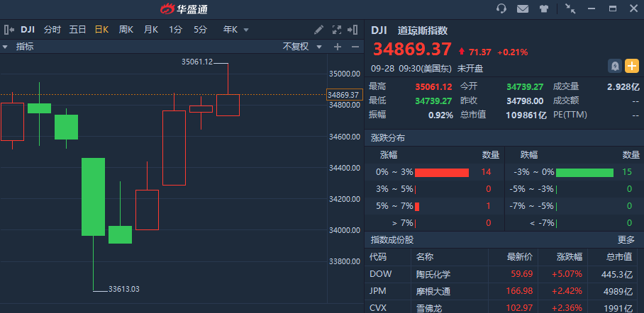Open the messages envelope icon
Viewport: 644px width, 313px height.
click(523, 8)
